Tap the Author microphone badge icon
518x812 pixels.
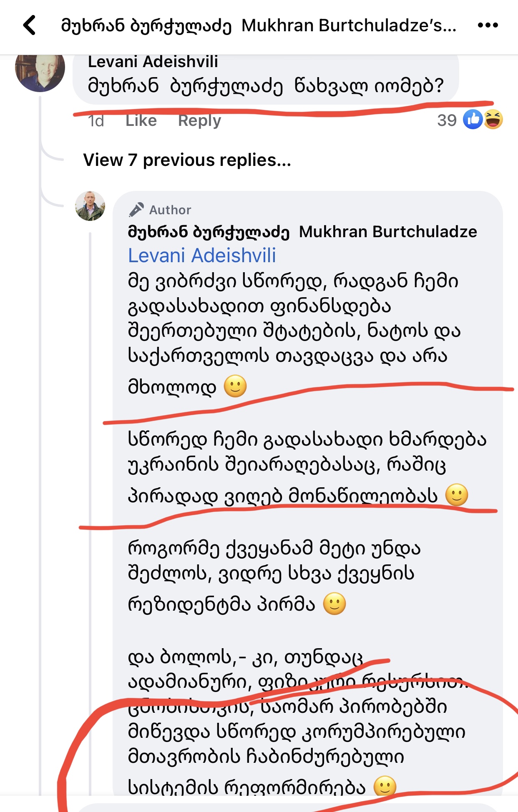click(136, 210)
